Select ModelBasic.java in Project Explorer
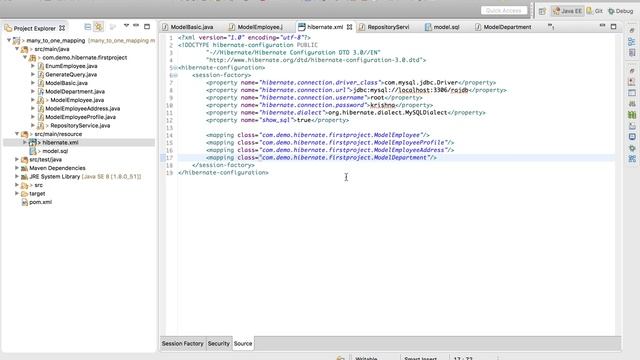 [66, 83]
